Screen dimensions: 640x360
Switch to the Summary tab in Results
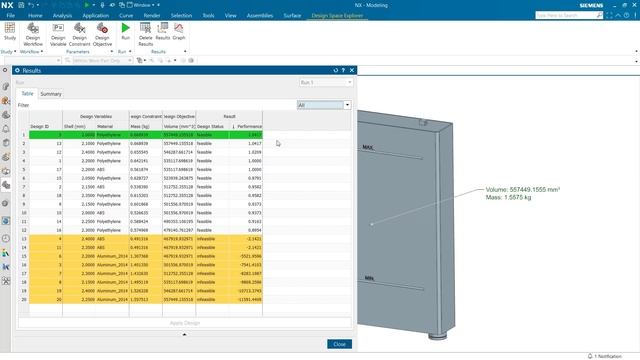(x=51, y=94)
